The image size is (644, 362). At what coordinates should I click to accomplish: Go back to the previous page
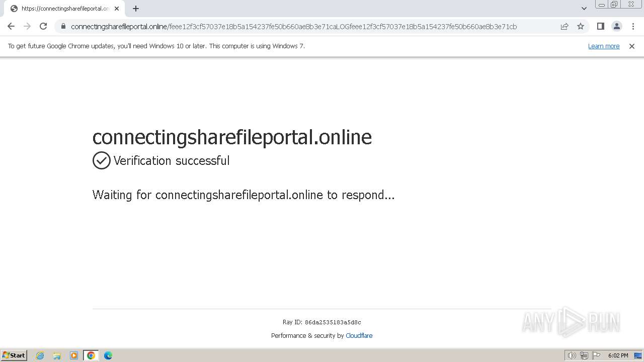tap(11, 26)
